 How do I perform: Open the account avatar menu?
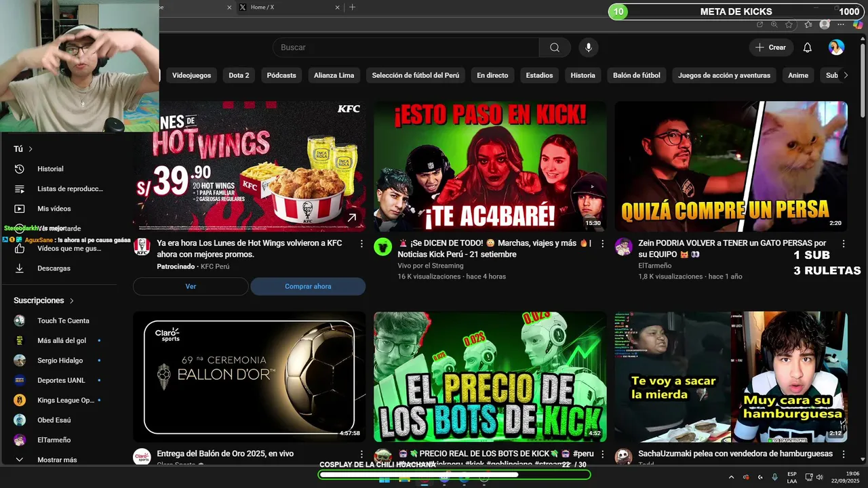836,47
